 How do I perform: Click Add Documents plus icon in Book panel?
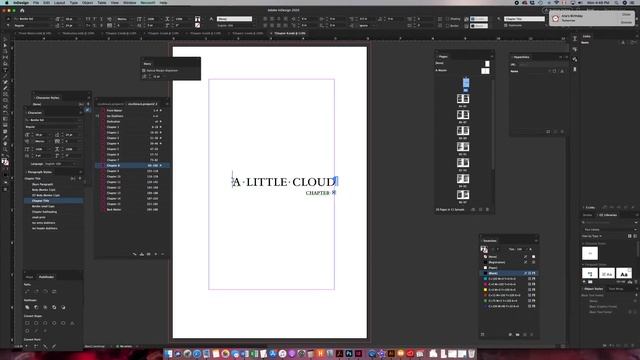pyautogui.click(x=156, y=254)
